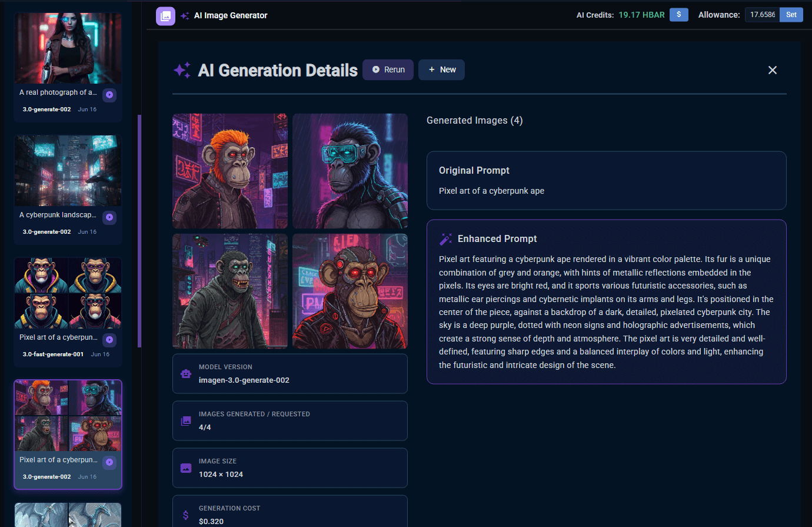
Task: Select the 'A cyberpunk landscap...' history card
Action: (68, 190)
